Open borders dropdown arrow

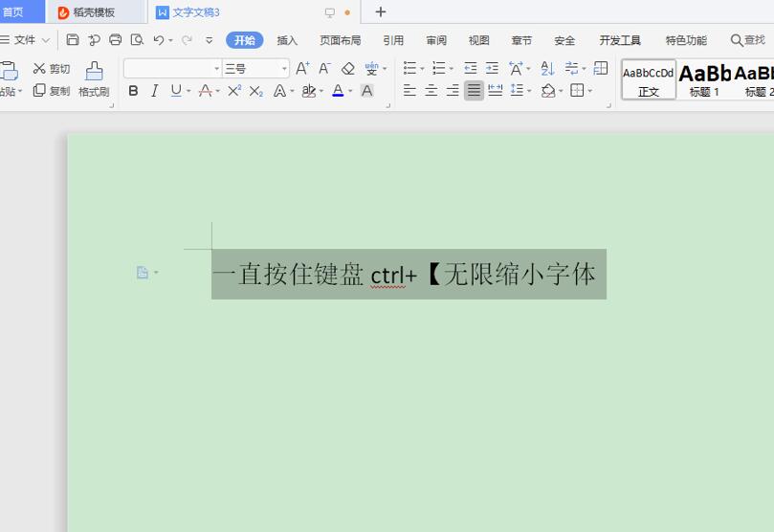[590, 91]
